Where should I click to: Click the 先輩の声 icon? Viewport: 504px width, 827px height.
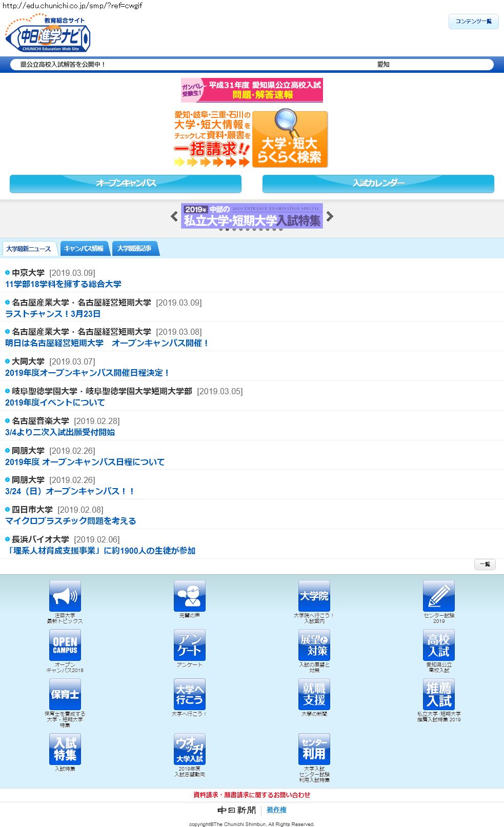[x=189, y=596]
